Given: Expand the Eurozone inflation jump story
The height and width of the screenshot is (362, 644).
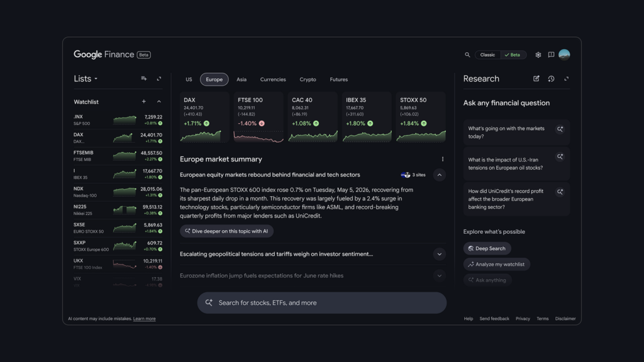Looking at the screenshot, I should click(439, 276).
